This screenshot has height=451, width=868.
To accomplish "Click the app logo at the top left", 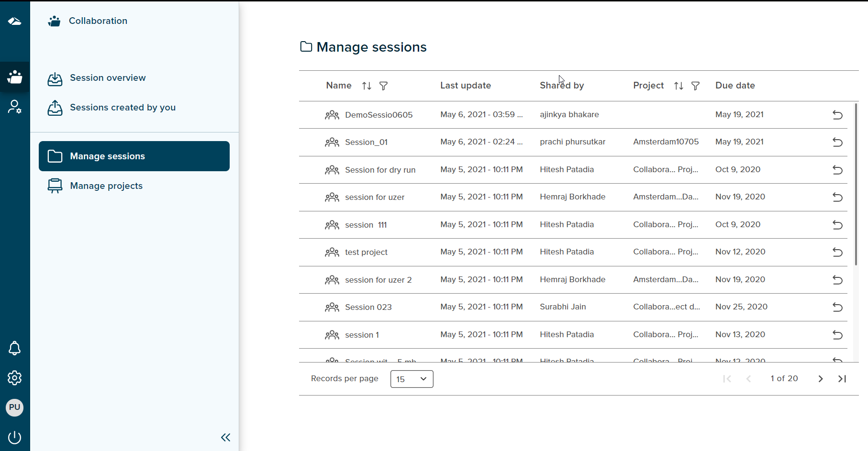I will pos(14,21).
